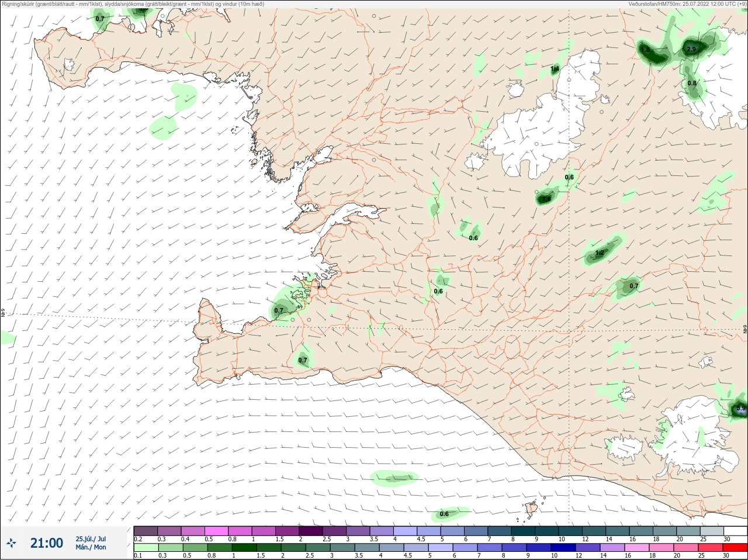Select the date text '25.júl./ Jul'

pos(91,539)
